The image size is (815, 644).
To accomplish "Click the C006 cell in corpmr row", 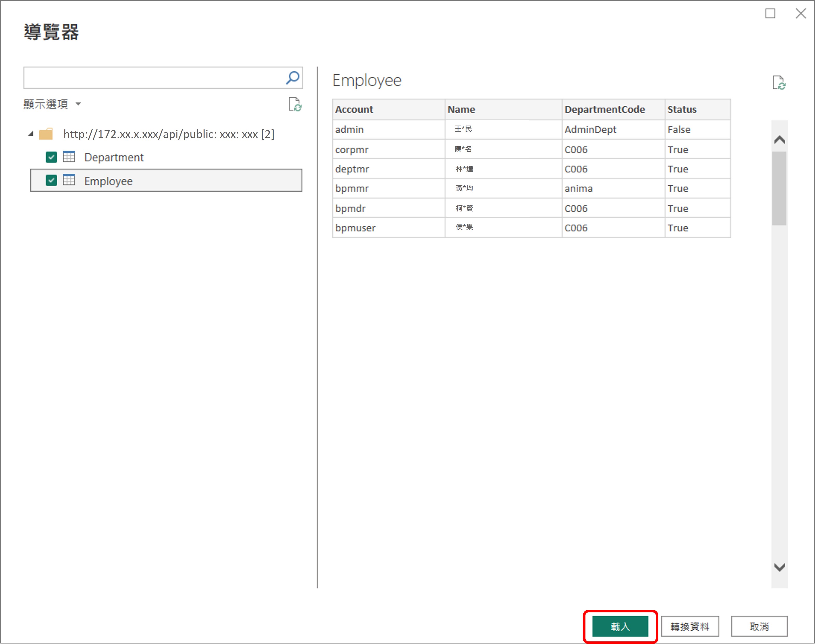I will [x=613, y=149].
